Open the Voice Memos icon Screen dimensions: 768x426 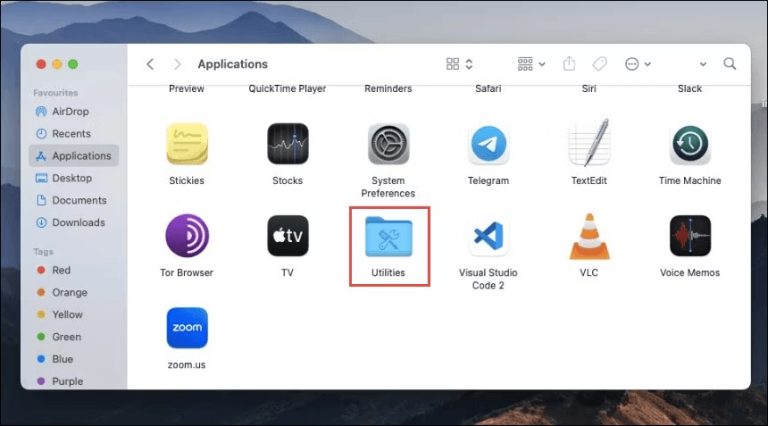click(690, 236)
